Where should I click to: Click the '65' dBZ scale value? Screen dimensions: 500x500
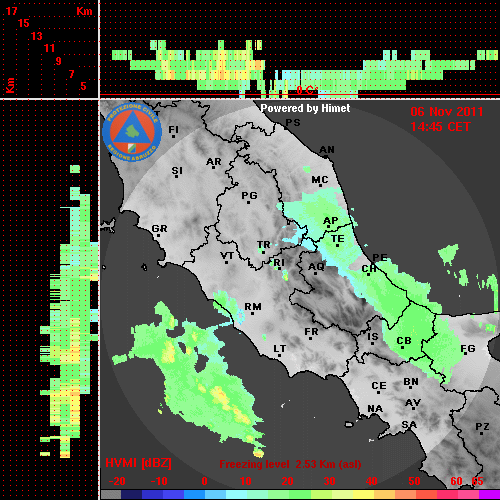[477, 481]
